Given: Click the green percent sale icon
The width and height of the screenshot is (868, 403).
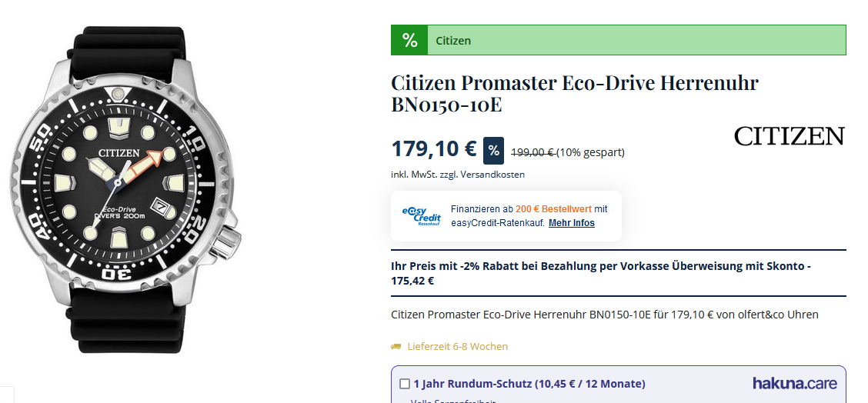Looking at the screenshot, I should (409, 40).
